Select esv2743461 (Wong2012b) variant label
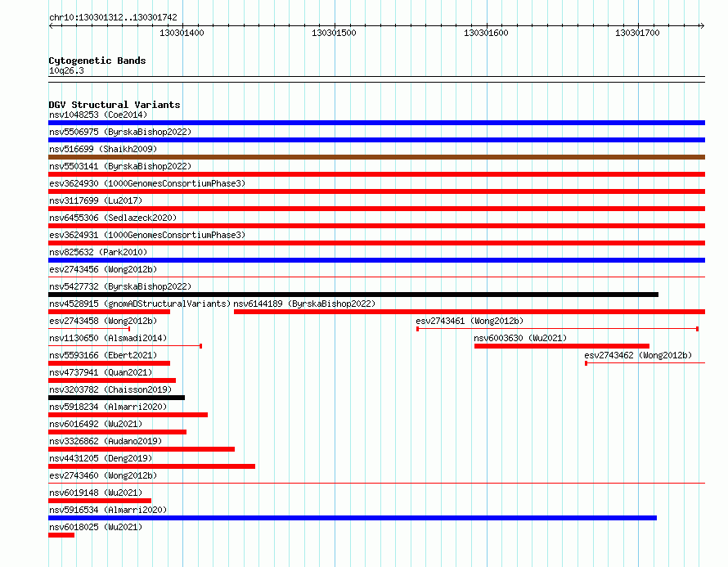The width and height of the screenshot is (728, 567). (470, 321)
